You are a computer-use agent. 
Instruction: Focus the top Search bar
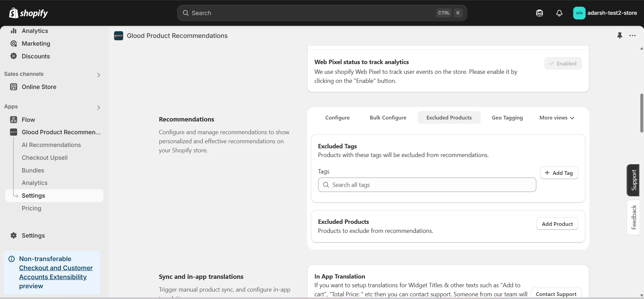point(322,13)
